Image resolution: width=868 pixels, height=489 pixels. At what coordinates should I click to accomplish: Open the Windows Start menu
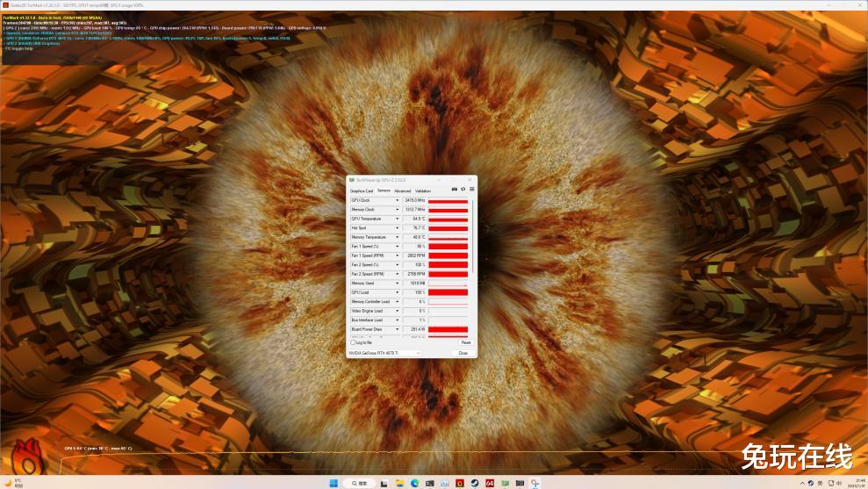click(334, 483)
